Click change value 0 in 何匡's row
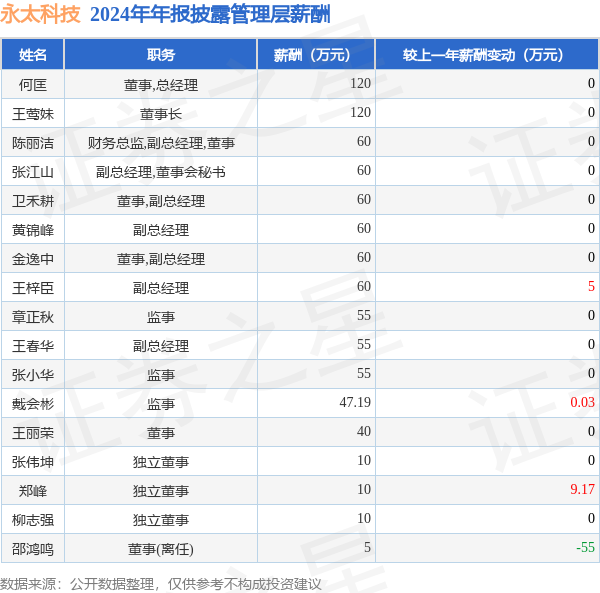The width and height of the screenshot is (600, 593). pyautogui.click(x=591, y=83)
